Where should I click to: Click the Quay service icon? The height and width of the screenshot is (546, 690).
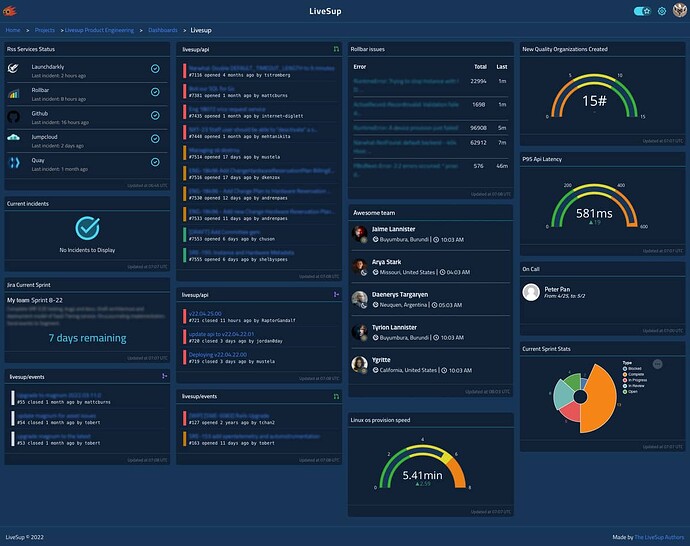point(14,163)
